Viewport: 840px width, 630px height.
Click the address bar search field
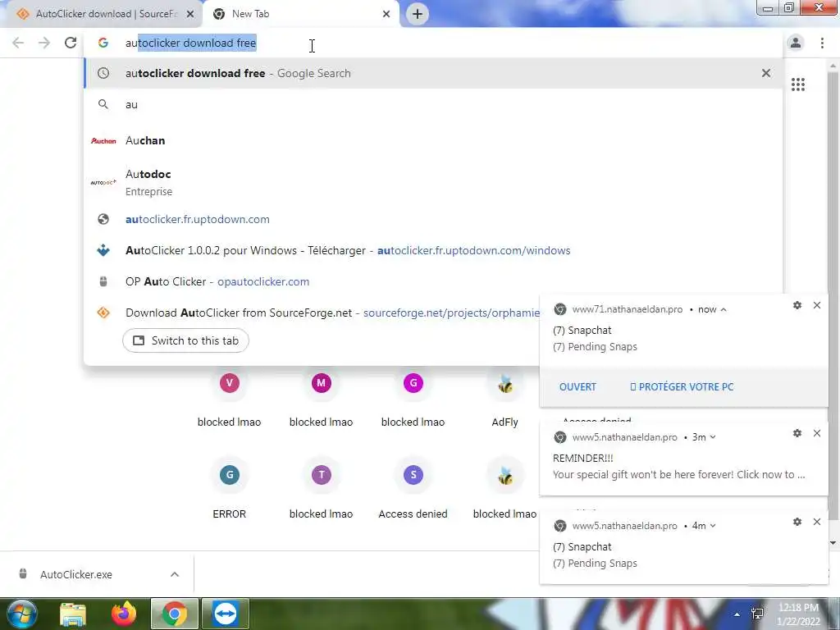point(433,43)
